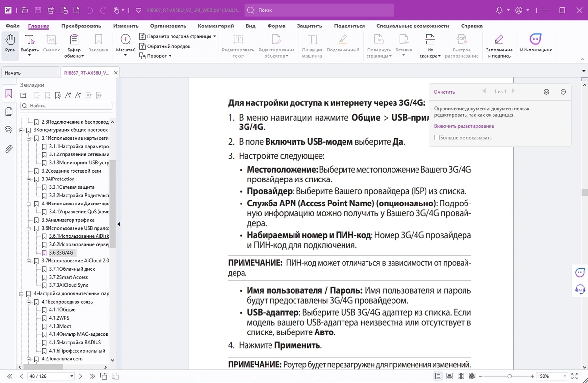Open the Pages thumbnails sidebar icon

[9, 112]
